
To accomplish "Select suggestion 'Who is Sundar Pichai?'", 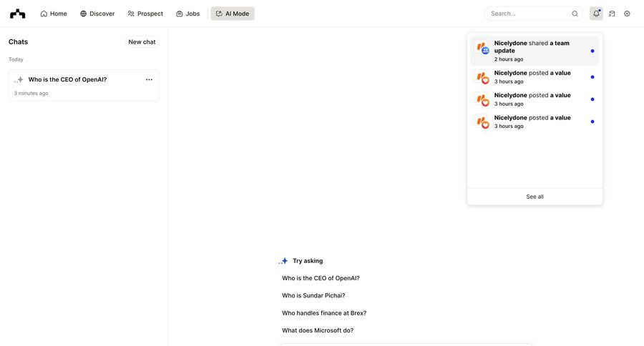I will pos(313,295).
